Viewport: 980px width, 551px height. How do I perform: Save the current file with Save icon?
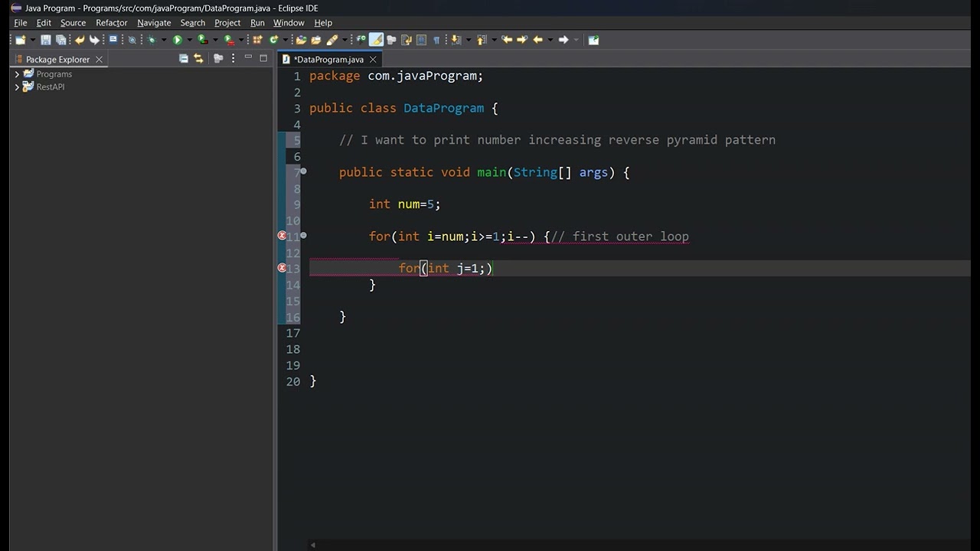pyautogui.click(x=45, y=40)
